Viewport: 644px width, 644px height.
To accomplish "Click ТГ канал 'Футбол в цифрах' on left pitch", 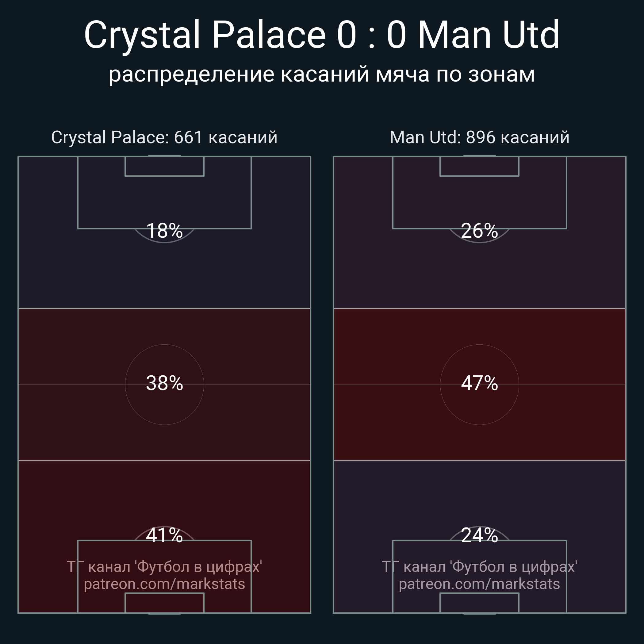I will pyautogui.click(x=164, y=567).
